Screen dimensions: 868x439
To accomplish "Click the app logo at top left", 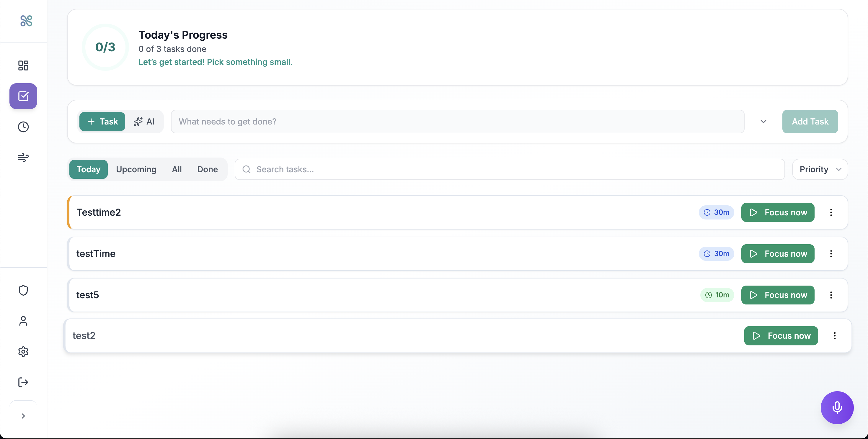I will (27, 21).
